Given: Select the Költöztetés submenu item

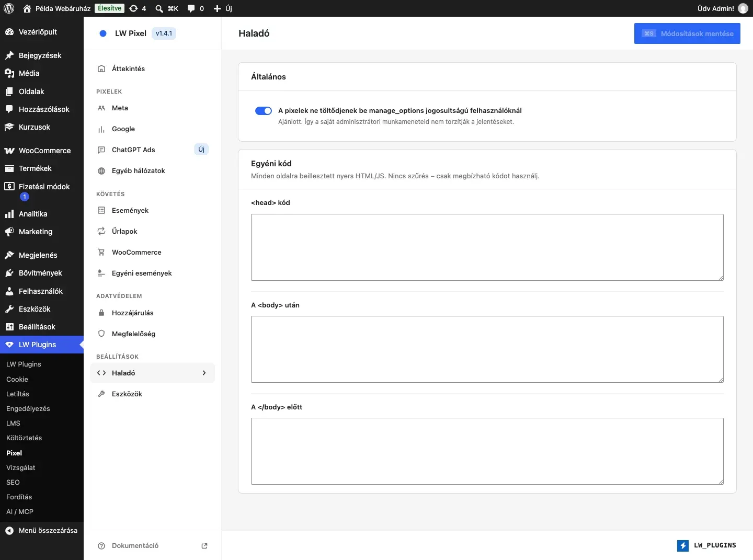Looking at the screenshot, I should click(x=24, y=438).
